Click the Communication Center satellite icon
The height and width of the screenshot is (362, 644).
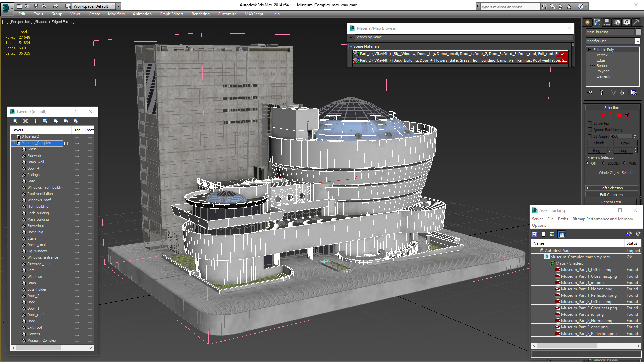click(561, 6)
